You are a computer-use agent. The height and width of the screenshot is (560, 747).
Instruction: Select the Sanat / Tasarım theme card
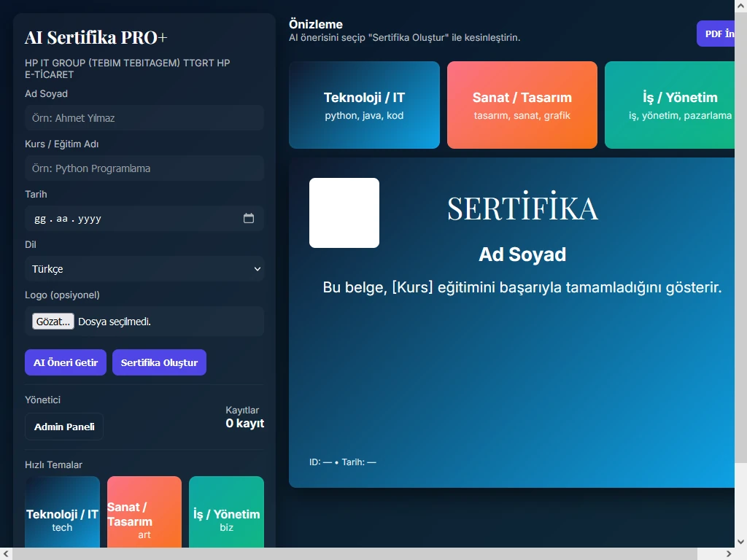522,105
